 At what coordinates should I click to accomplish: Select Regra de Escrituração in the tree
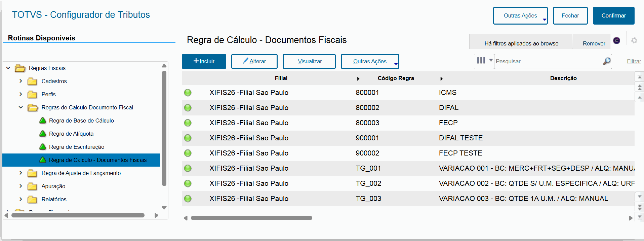point(77,147)
